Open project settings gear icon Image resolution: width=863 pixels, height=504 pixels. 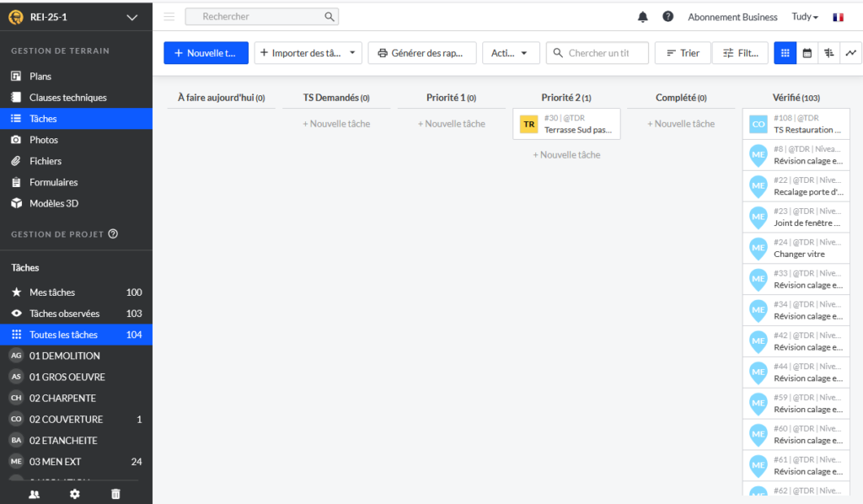(x=75, y=494)
